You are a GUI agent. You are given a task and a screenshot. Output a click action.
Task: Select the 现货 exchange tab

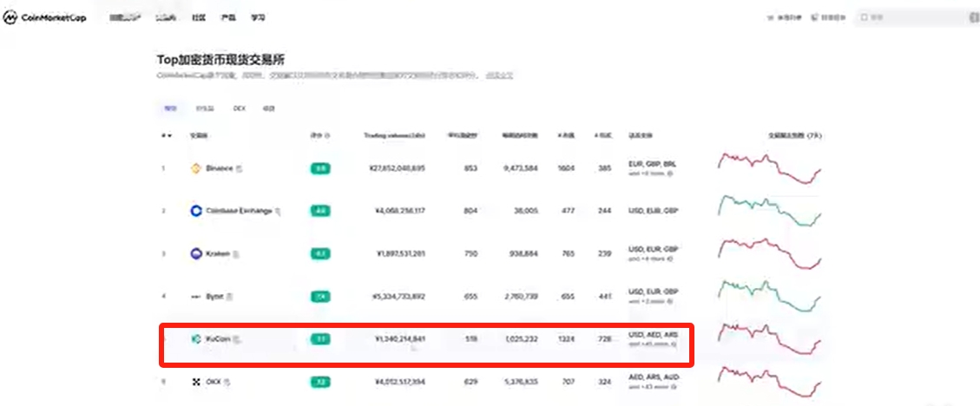coord(171,108)
